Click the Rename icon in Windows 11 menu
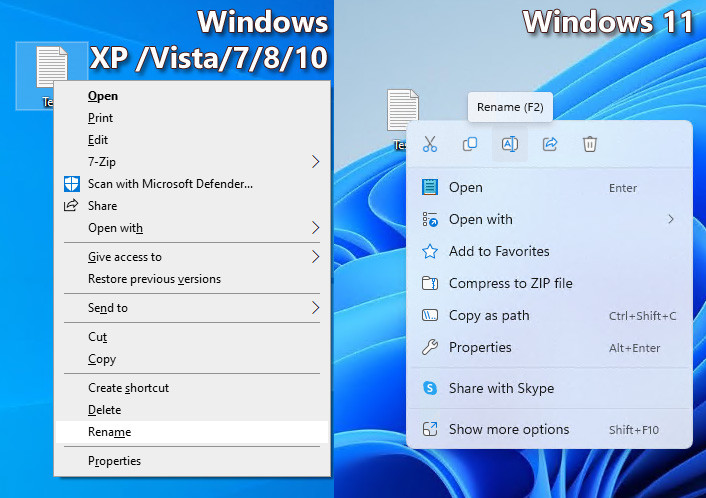706x498 pixels. pyautogui.click(x=510, y=144)
